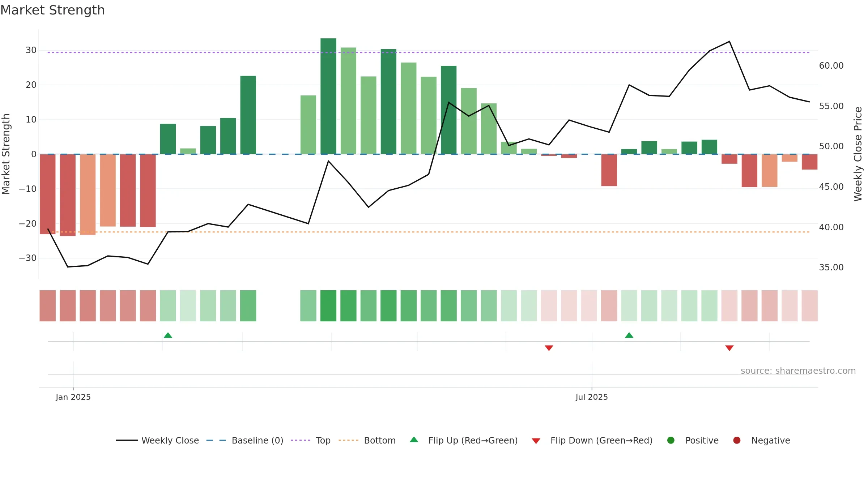Click the 40.00 price axis label
The height and width of the screenshot is (488, 868).
[831, 227]
